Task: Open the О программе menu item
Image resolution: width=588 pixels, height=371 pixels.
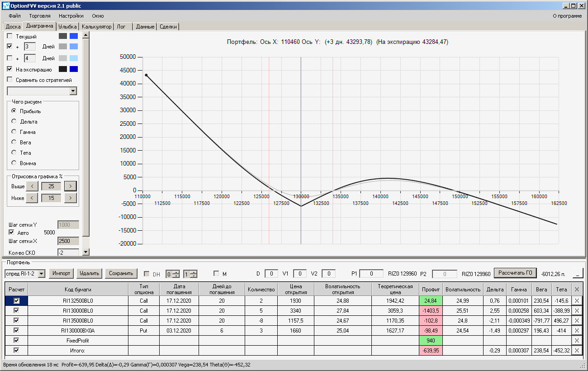Action: 567,16
